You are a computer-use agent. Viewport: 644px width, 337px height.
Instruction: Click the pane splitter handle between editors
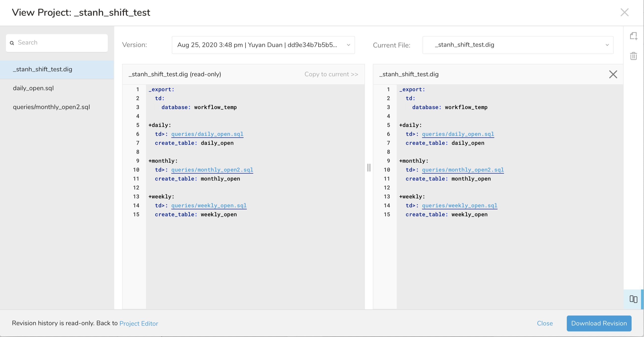(x=369, y=167)
